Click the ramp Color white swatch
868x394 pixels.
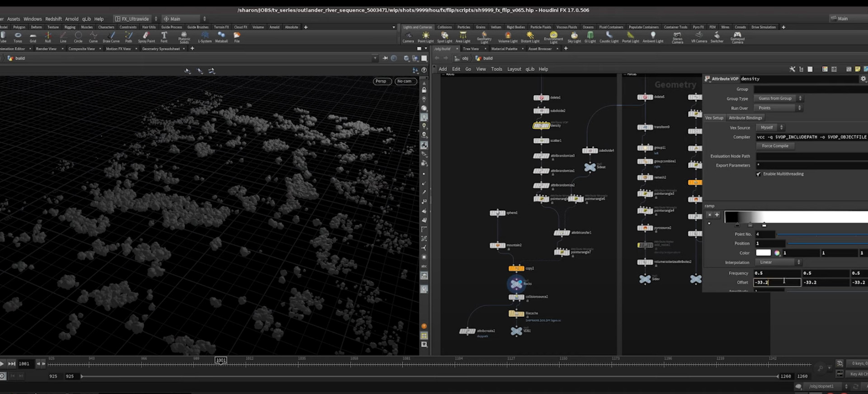tap(763, 253)
